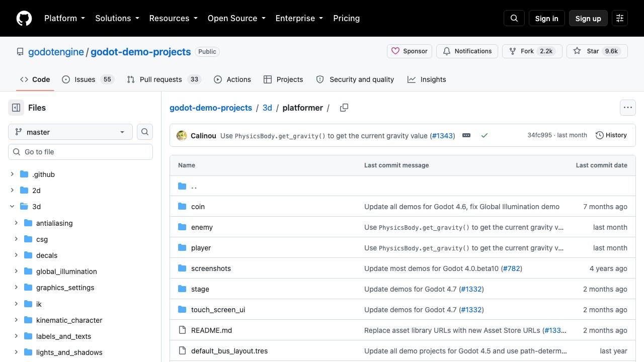
Task: Expand the graphics_settings folder
Action: click(x=16, y=288)
